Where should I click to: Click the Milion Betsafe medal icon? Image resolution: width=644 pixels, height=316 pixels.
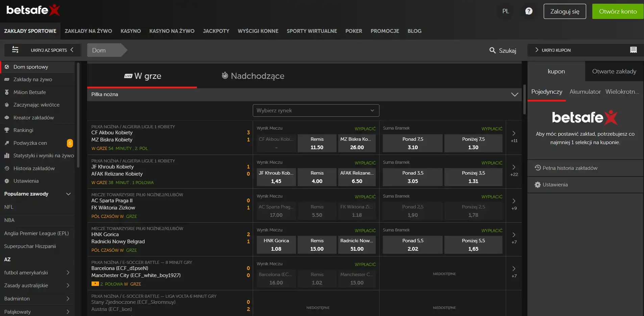pyautogui.click(x=7, y=92)
